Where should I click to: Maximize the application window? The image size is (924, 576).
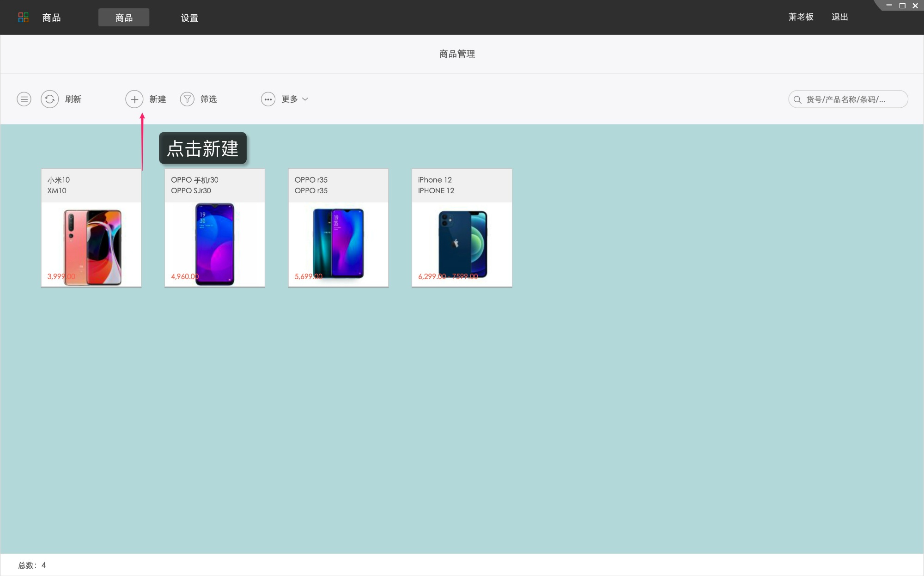click(902, 6)
